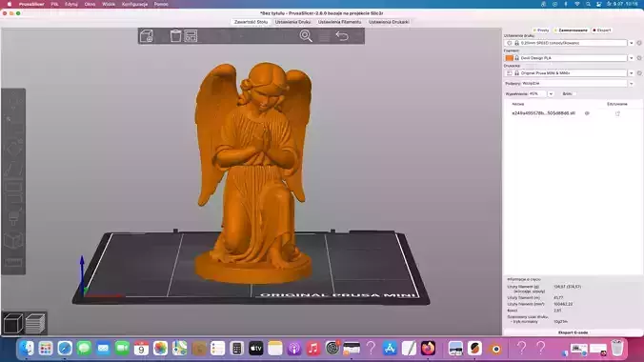644x362 pixels.
Task: Open Launchpad from the dock
Action: tap(46, 349)
